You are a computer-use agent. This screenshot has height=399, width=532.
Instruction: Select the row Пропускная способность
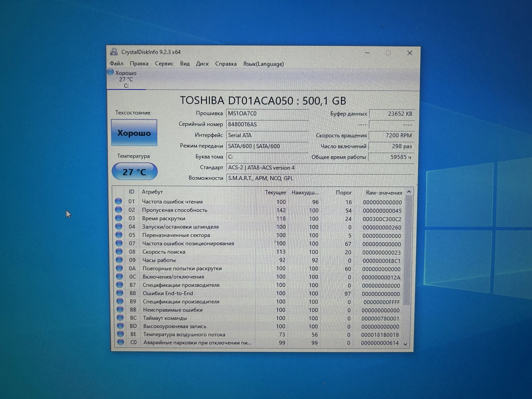click(259, 210)
